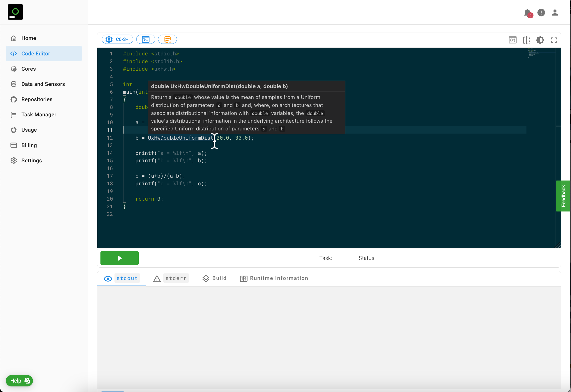Click the notifications bell icon
571x392 pixels.
[x=527, y=13]
